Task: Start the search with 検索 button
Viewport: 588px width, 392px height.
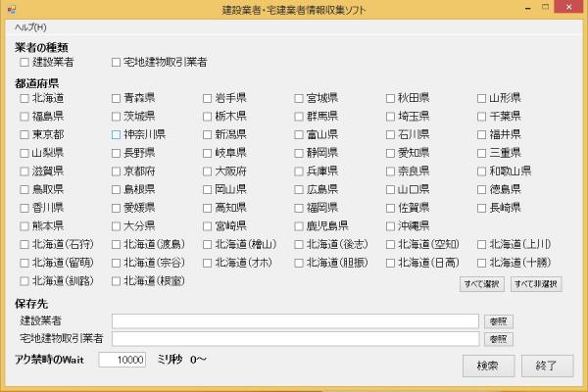Action: coord(487,365)
